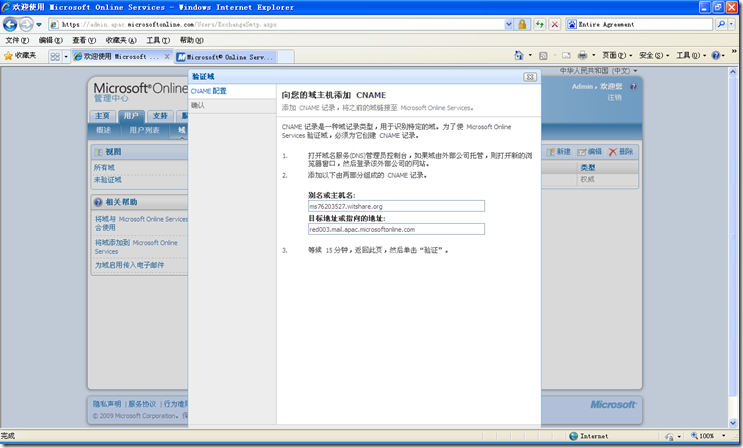This screenshot has width=743, height=448.
Task: Switch to the 欢迎使用 Microsoft tab
Action: tap(117, 56)
